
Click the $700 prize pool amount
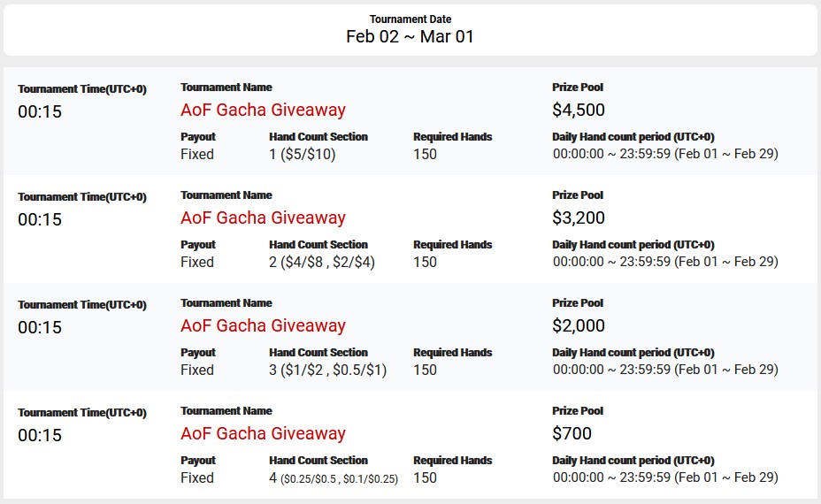coord(572,434)
